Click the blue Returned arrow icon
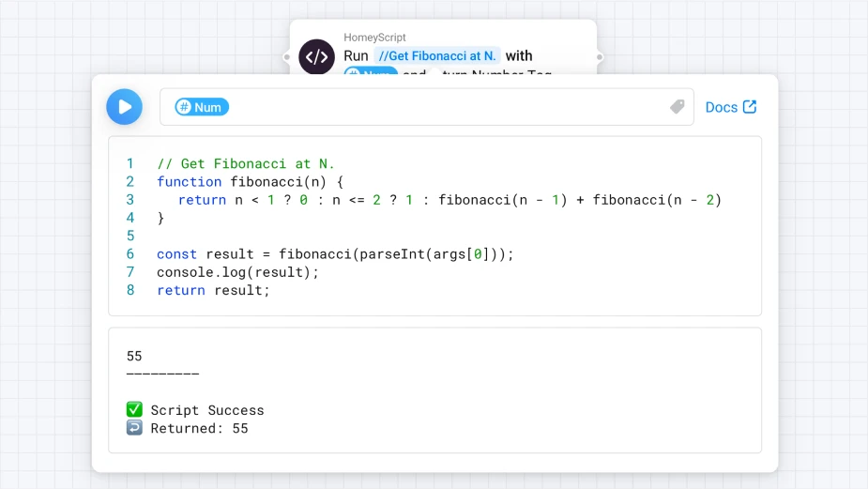The height and width of the screenshot is (489, 868). [x=134, y=429]
